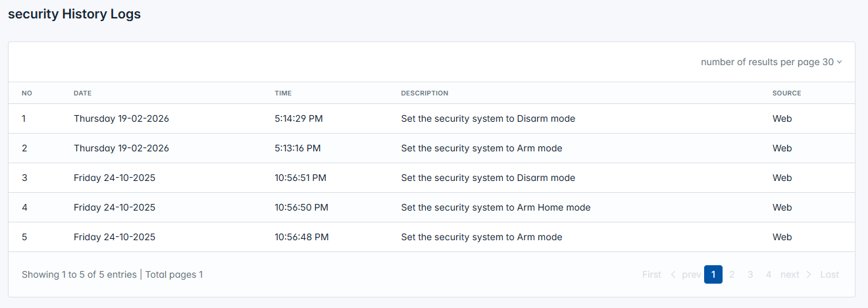Click the left chevron before prev
Viewport: 868px width, 308px height.
(673, 274)
